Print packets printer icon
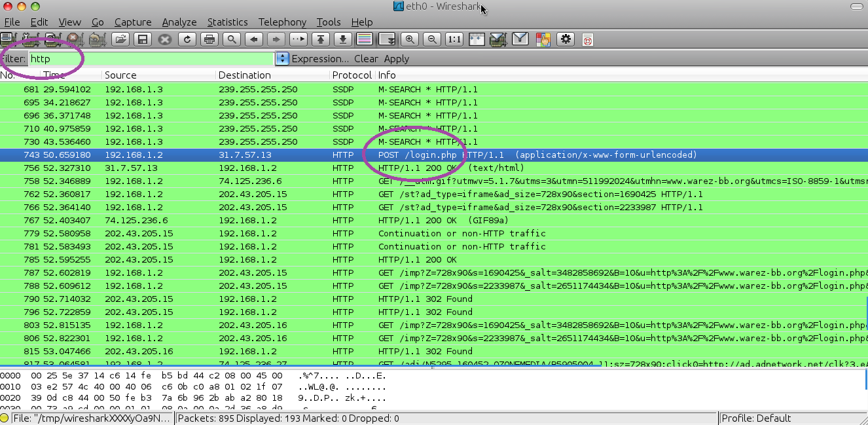Image resolution: width=868 pixels, height=425 pixels. coord(209,39)
